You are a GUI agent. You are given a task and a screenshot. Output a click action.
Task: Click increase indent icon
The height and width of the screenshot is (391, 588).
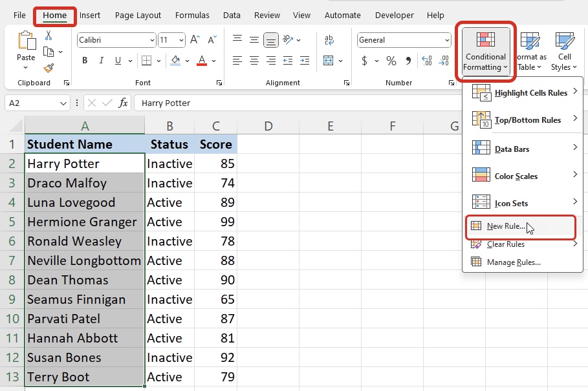305,60
